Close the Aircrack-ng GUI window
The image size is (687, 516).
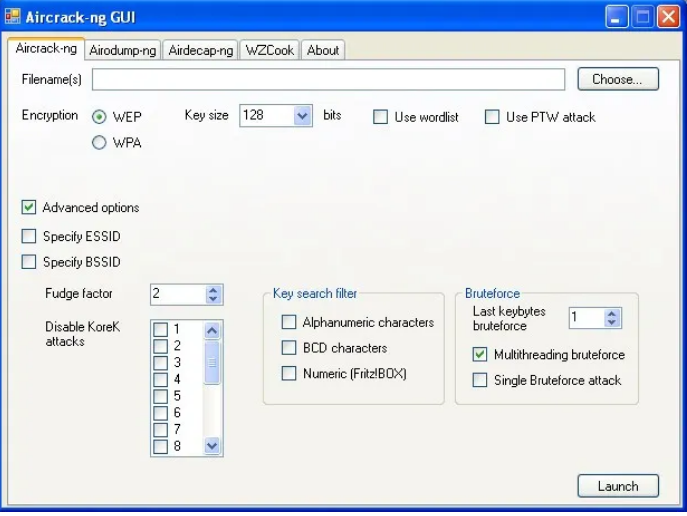pos(669,17)
